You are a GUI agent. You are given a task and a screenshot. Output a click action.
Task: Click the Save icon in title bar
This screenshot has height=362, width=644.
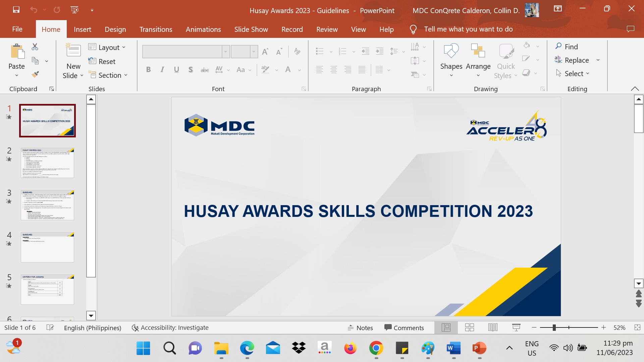click(x=16, y=10)
